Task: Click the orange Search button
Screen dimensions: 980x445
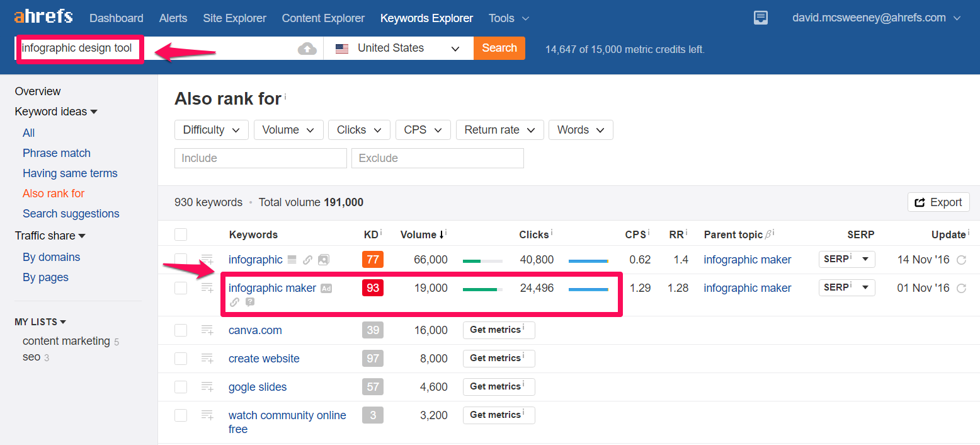Action: (x=499, y=48)
